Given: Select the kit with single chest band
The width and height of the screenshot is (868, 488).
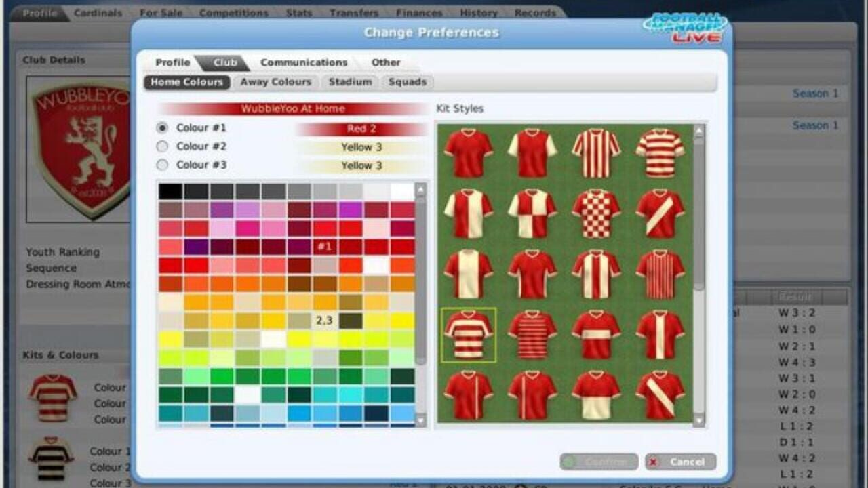Looking at the screenshot, I should (x=596, y=335).
